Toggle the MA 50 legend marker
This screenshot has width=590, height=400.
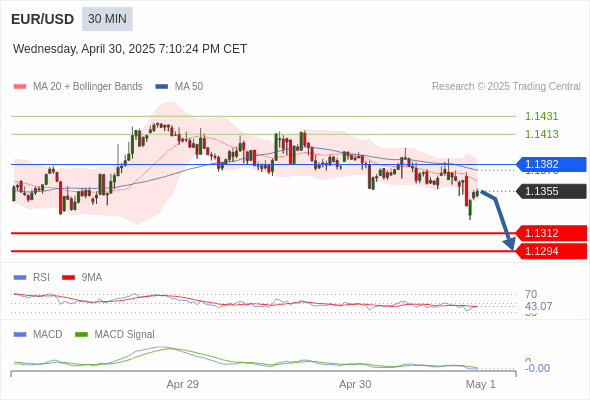tap(162, 87)
